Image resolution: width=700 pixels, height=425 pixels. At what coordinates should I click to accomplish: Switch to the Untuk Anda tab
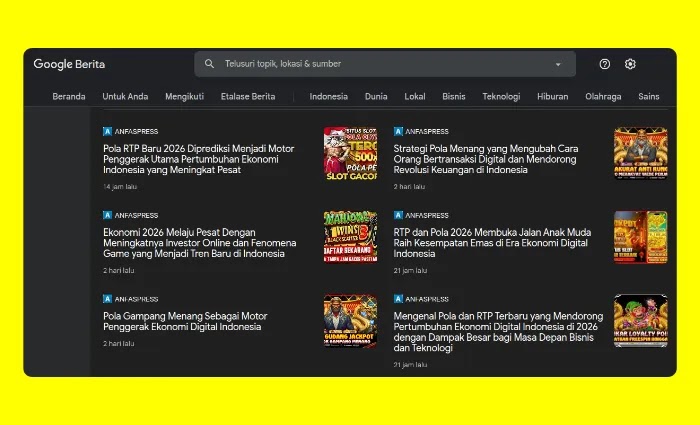pyautogui.click(x=125, y=96)
